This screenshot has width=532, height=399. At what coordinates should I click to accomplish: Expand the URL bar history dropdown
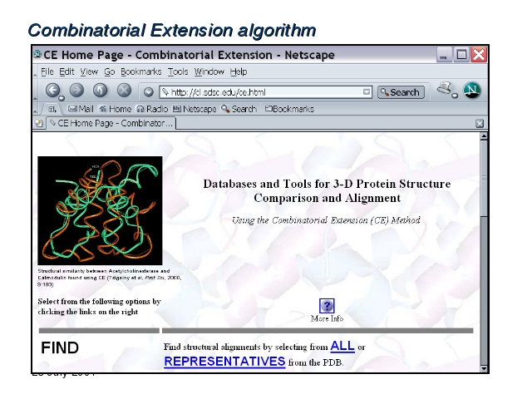367,92
